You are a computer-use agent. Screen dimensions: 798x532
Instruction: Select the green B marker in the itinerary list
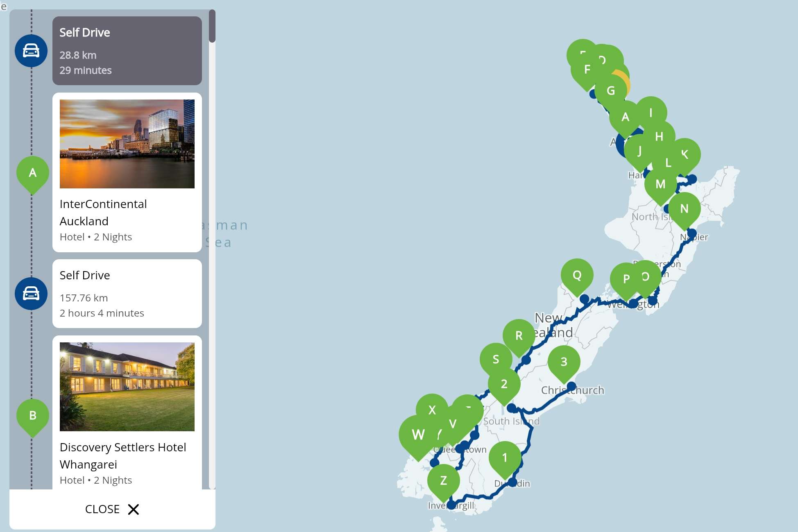click(33, 417)
